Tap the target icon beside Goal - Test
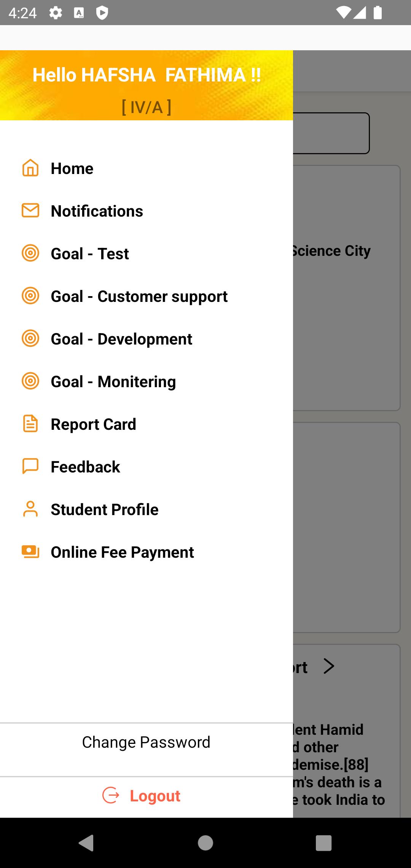 click(x=30, y=253)
